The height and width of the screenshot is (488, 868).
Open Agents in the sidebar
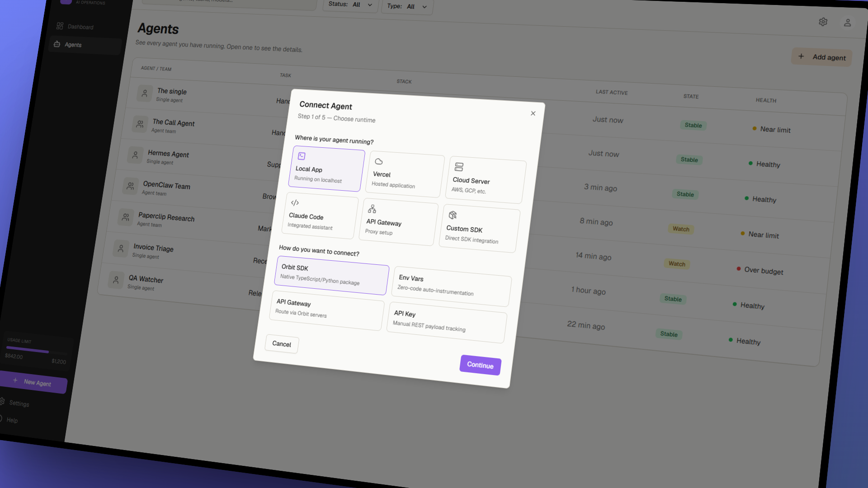(85, 45)
